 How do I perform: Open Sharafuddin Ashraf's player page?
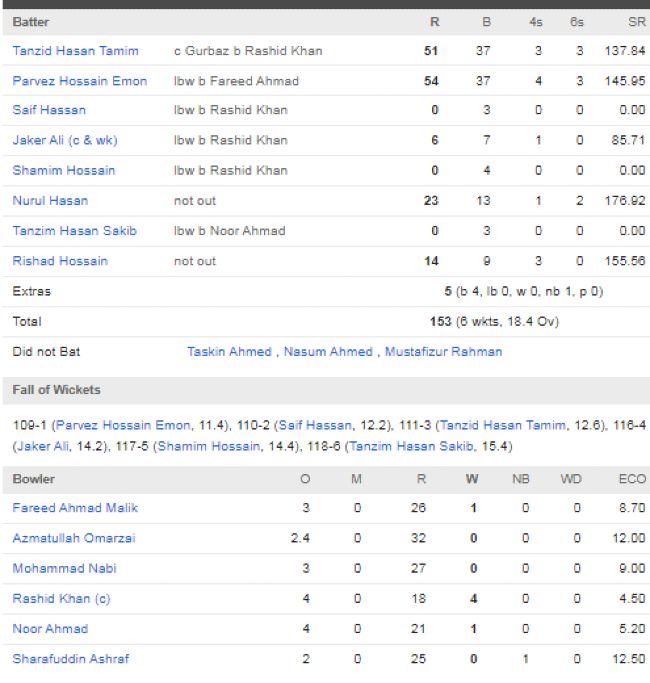[x=70, y=659]
